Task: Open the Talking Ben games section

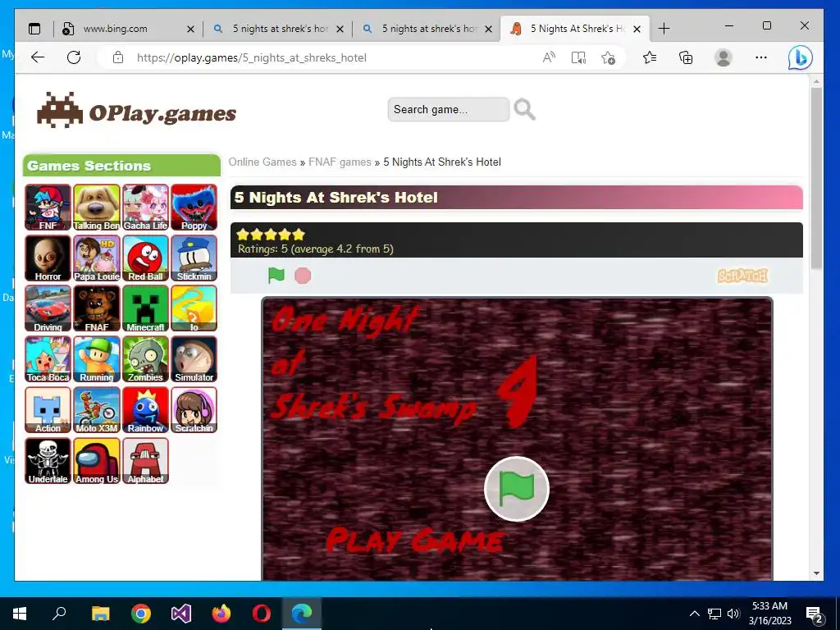Action: coord(97,208)
